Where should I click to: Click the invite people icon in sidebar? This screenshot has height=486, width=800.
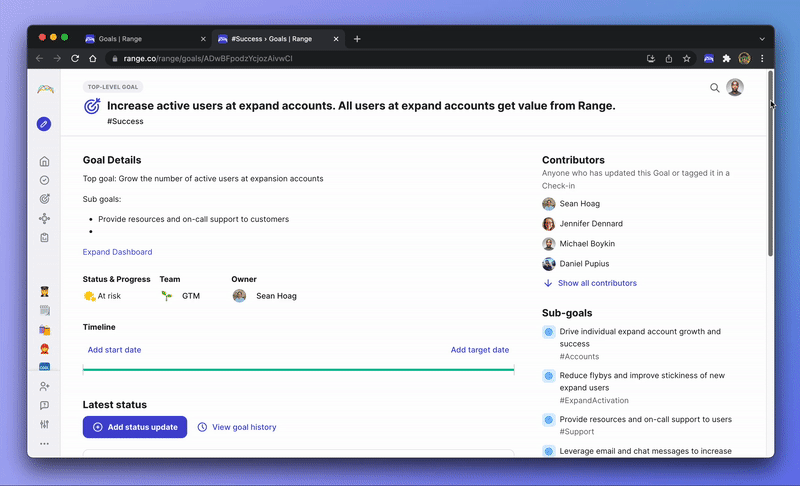pos(44,387)
